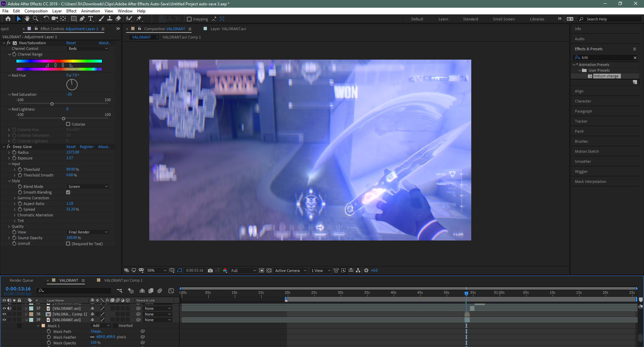644x347 pixels.
Task: Select the Roto Brush tool
Action: point(129,19)
